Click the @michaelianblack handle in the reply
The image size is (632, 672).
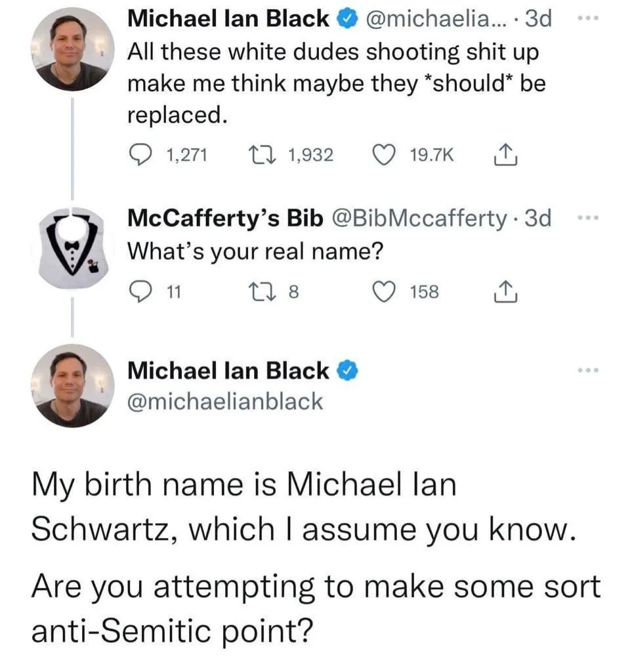point(224,401)
